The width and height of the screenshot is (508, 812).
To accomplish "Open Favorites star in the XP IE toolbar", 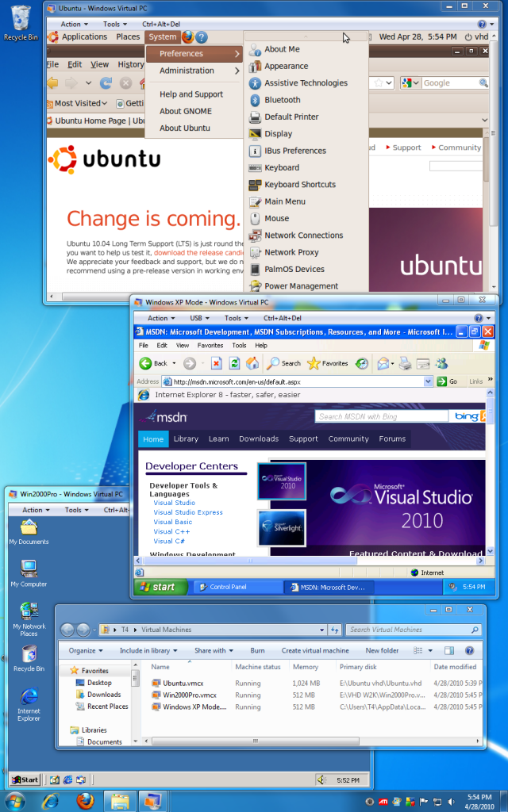I will [x=328, y=363].
